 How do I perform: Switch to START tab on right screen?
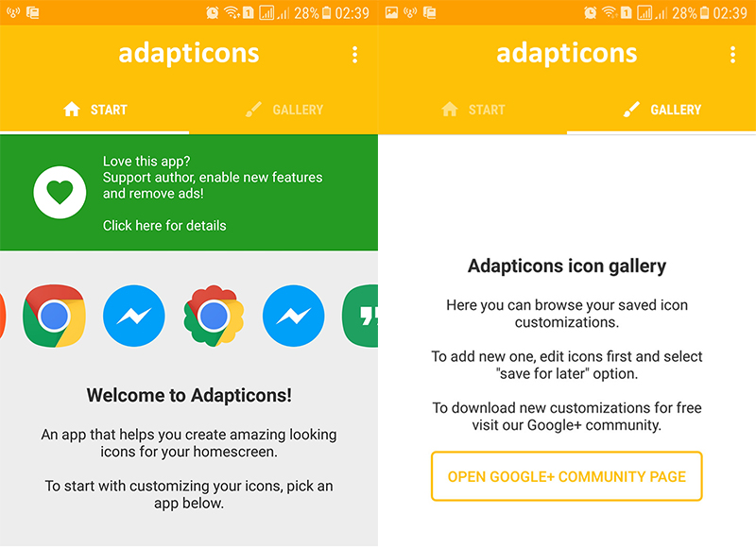pos(472,110)
